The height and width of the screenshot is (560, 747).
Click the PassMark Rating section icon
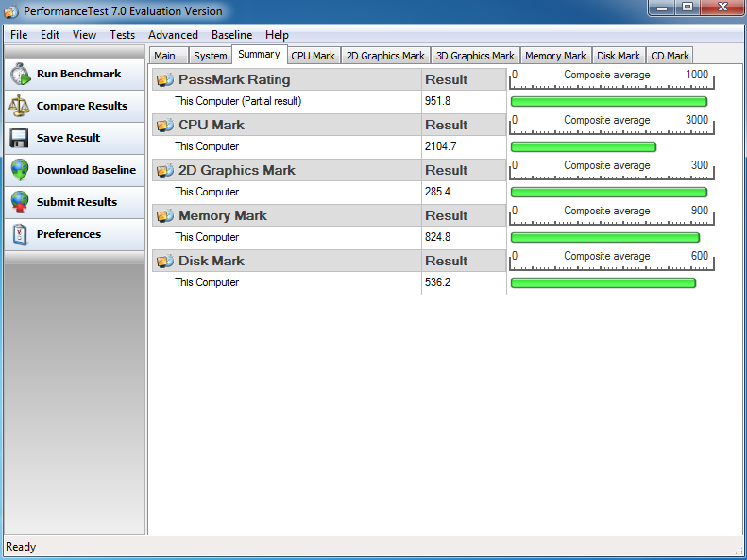165,79
